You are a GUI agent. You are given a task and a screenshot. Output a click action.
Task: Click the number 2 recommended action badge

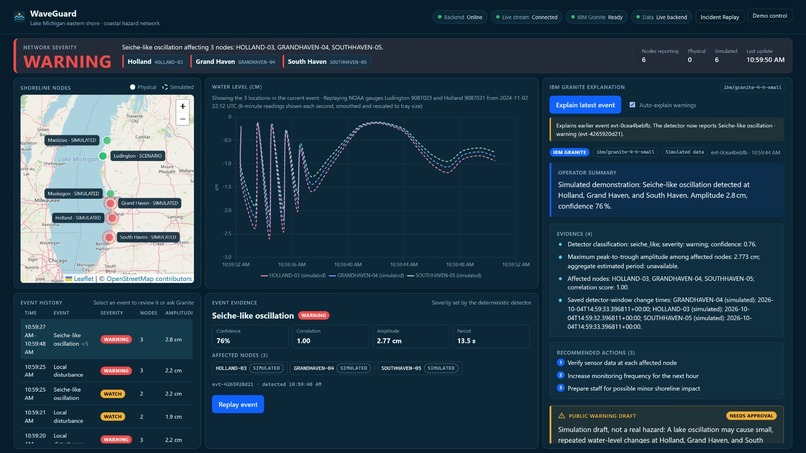[x=561, y=375]
